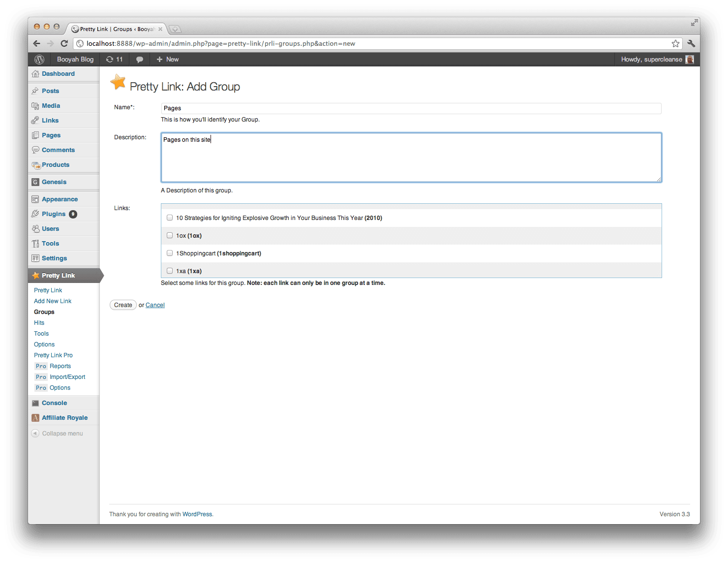The width and height of the screenshot is (728, 563).
Task: Click the Posts pushpin icon
Action: coord(35,91)
